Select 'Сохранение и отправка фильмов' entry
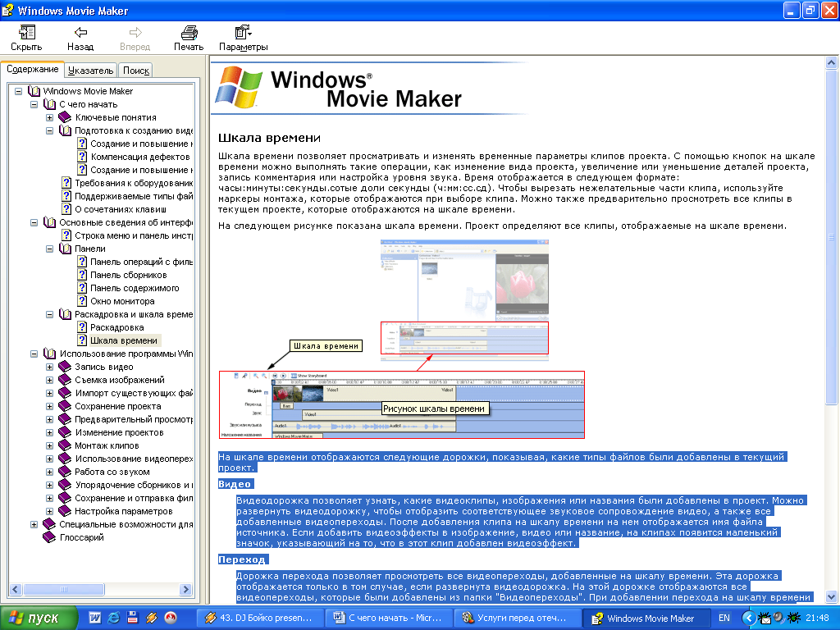The width and height of the screenshot is (840, 630). (134, 498)
